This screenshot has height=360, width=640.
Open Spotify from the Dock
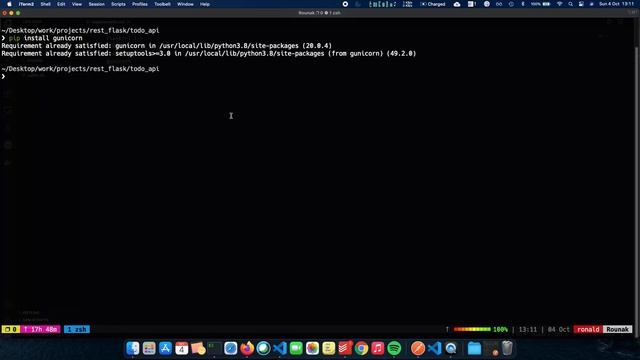pos(394,348)
